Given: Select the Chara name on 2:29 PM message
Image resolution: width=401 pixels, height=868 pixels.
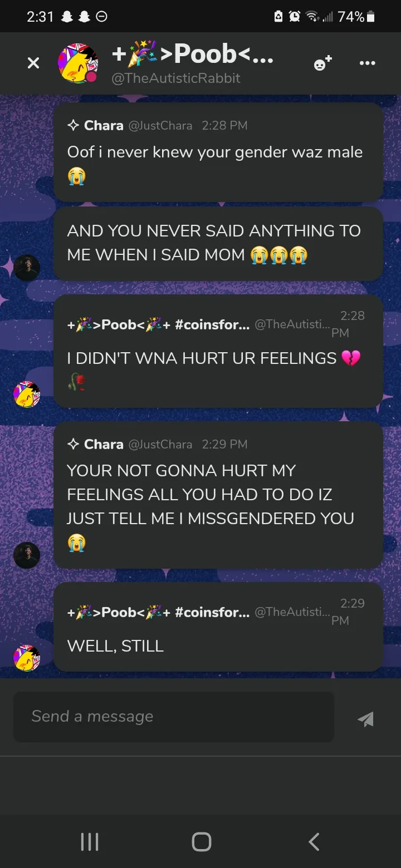Looking at the screenshot, I should click(104, 444).
